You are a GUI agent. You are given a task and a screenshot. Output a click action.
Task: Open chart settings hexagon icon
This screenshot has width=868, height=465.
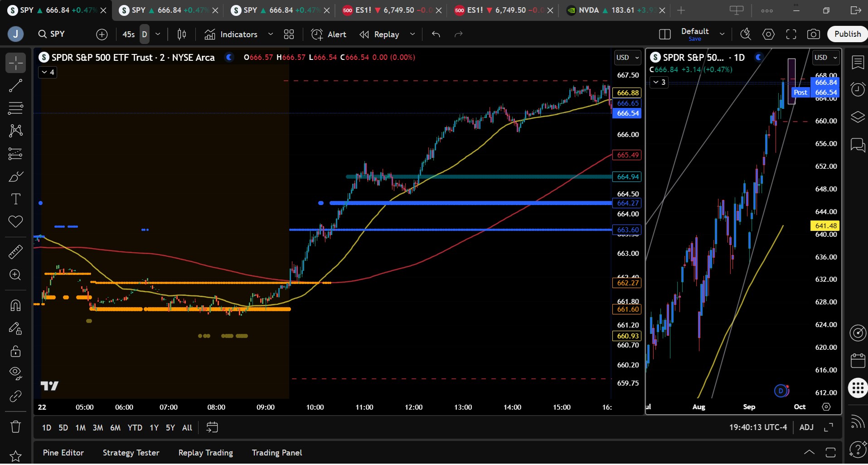click(768, 34)
